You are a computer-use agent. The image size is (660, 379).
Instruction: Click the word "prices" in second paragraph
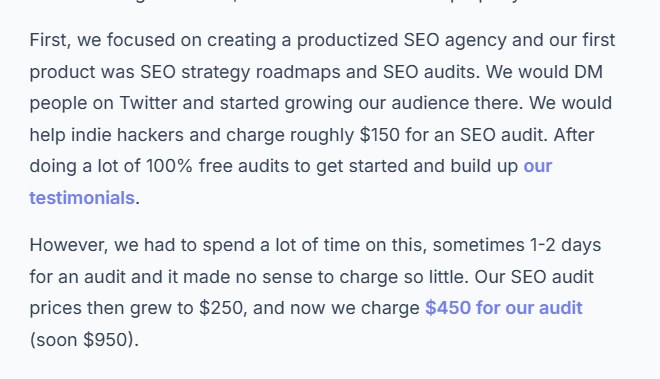pos(56,309)
